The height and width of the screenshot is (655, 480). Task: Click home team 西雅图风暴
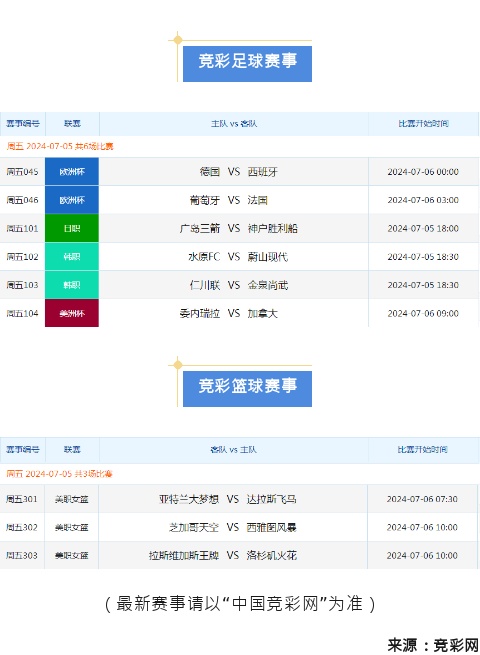(x=272, y=527)
